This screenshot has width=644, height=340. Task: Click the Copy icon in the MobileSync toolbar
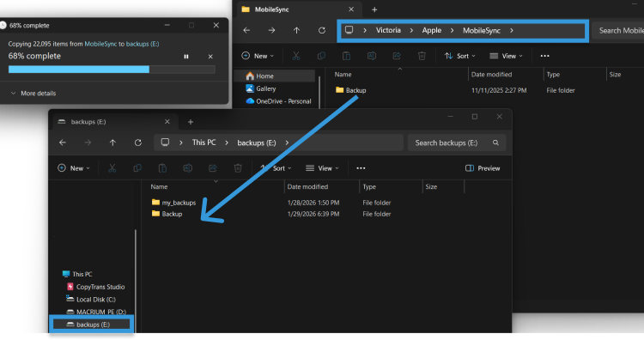click(x=321, y=56)
